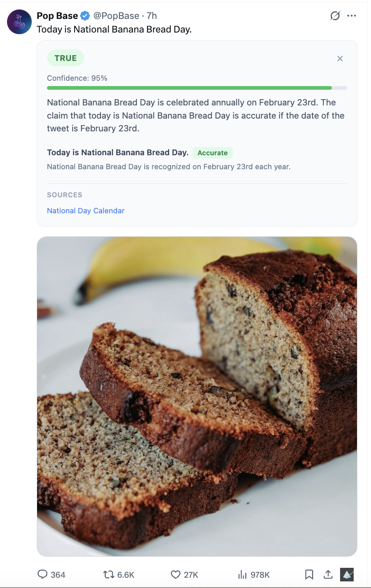Click the prism fact-check extension icon
The image size is (371, 588).
coord(347,574)
